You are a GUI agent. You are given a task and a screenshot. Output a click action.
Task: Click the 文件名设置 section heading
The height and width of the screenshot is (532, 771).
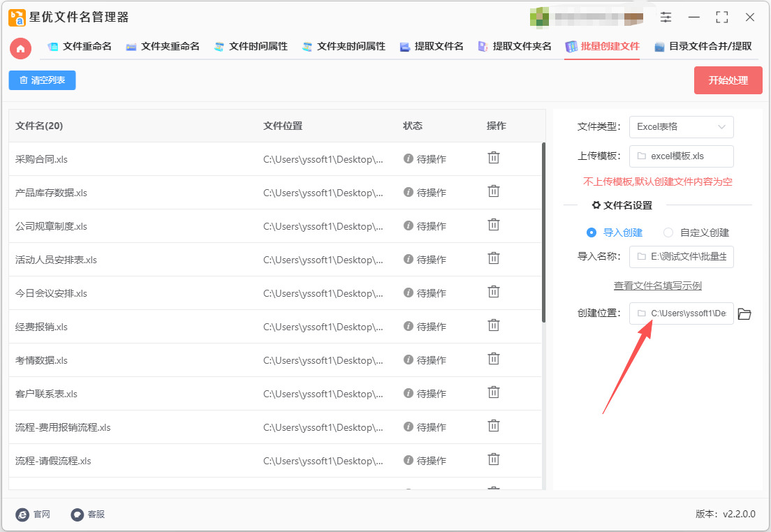pos(622,205)
